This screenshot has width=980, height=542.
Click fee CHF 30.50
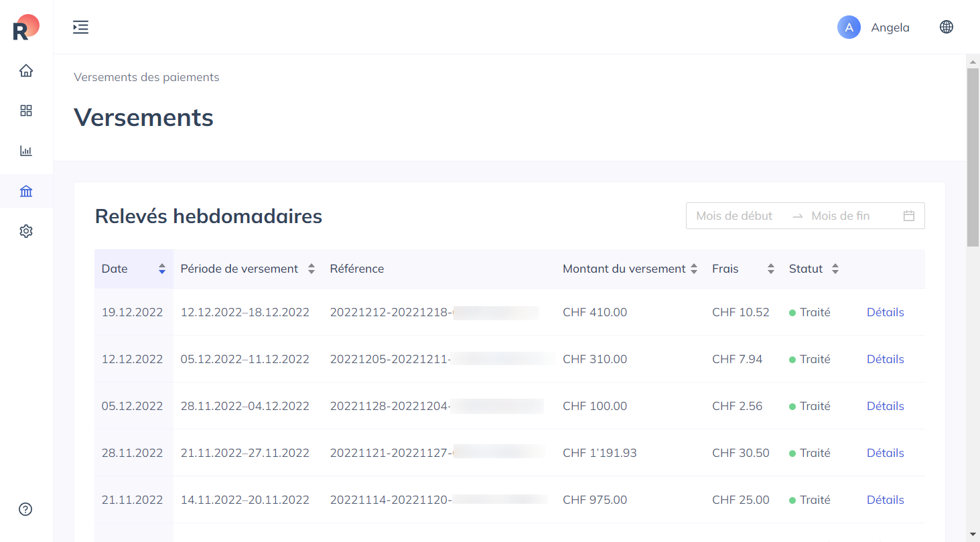pos(741,453)
